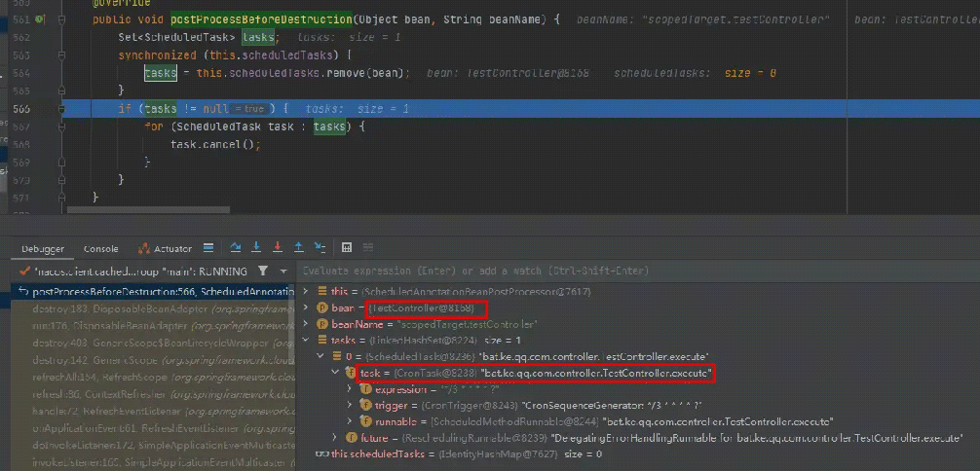Click the Show Execution Point icon

[209, 248]
